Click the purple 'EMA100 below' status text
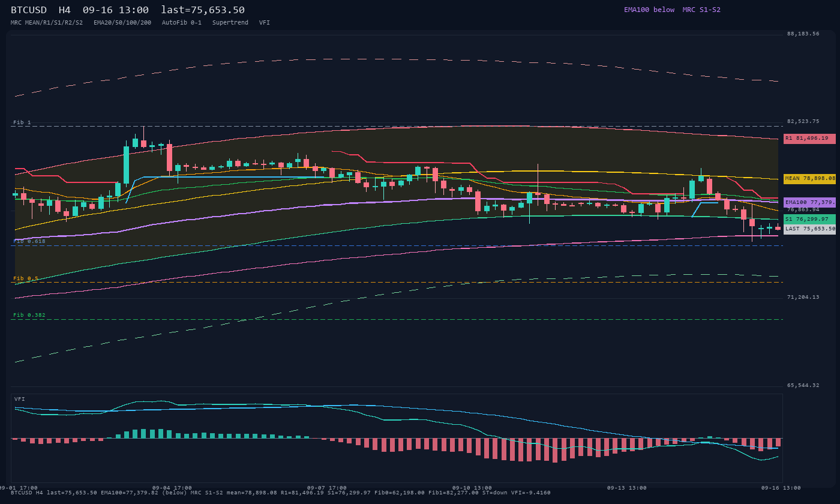 pyautogui.click(x=649, y=10)
